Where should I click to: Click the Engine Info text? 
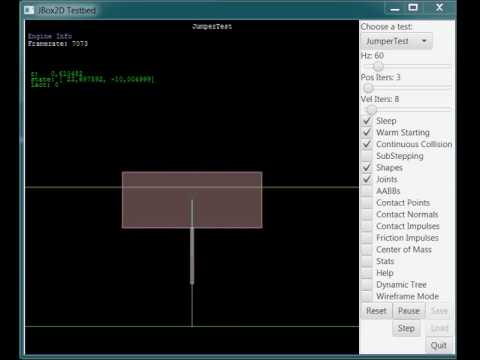[x=50, y=36]
